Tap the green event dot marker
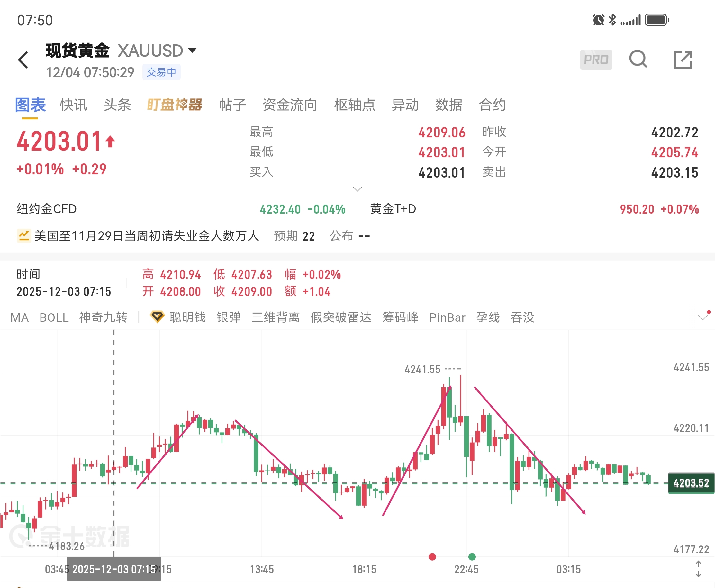 click(x=472, y=556)
